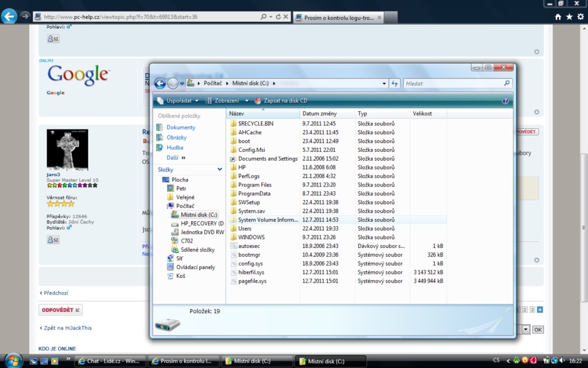588x368 pixels.
Task: Sort the file list by the Velikost column
Action: [428, 114]
